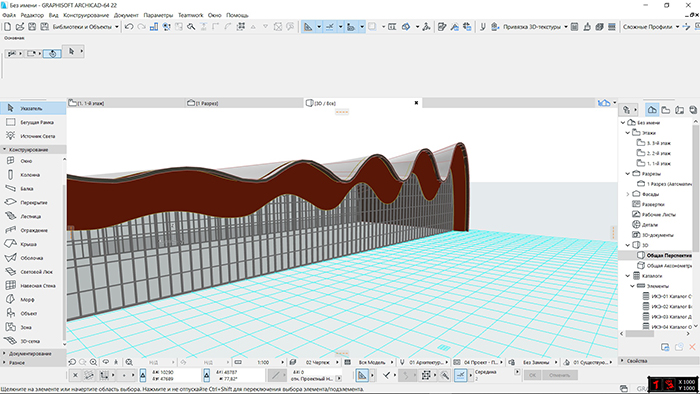Select the 3D-сетка mesh tool
700x394 pixels.
click(31, 341)
